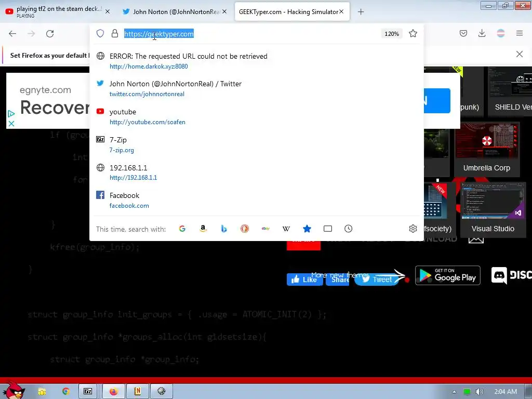Search with eBay this time

(x=265, y=229)
